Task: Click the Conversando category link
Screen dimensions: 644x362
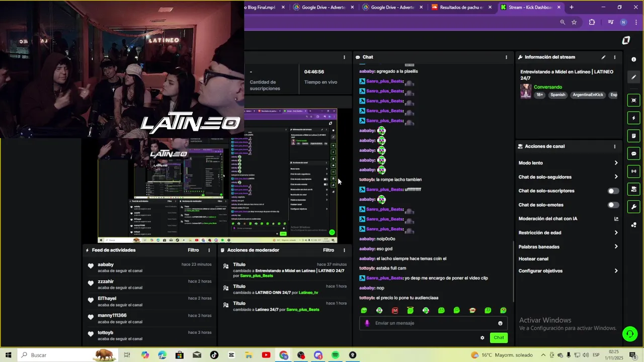Action: click(x=547, y=87)
